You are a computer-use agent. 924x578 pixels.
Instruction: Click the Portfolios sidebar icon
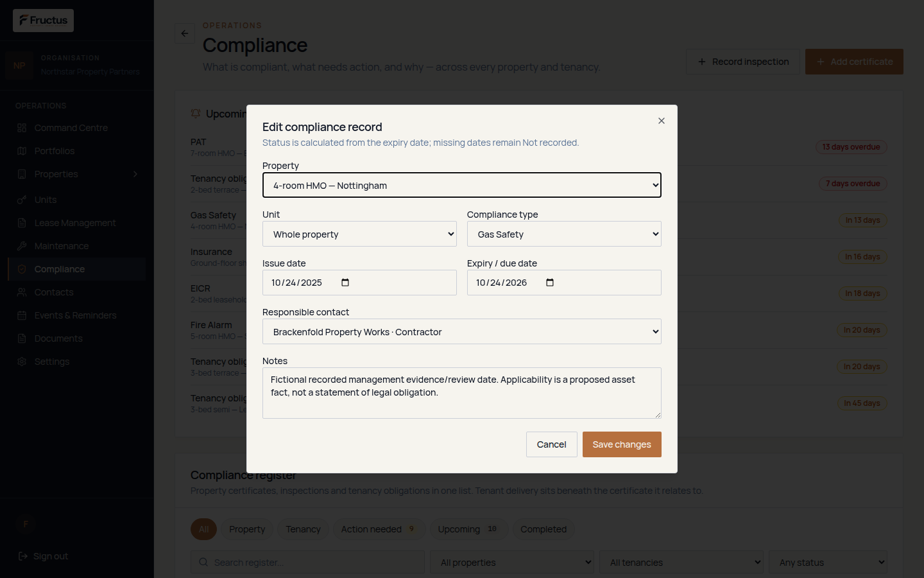click(x=22, y=151)
